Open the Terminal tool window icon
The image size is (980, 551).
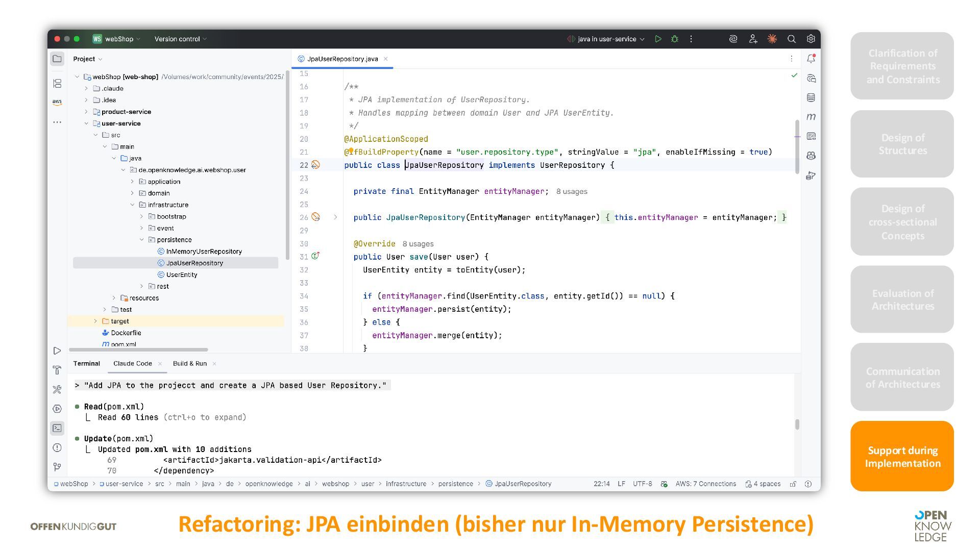[x=57, y=428]
